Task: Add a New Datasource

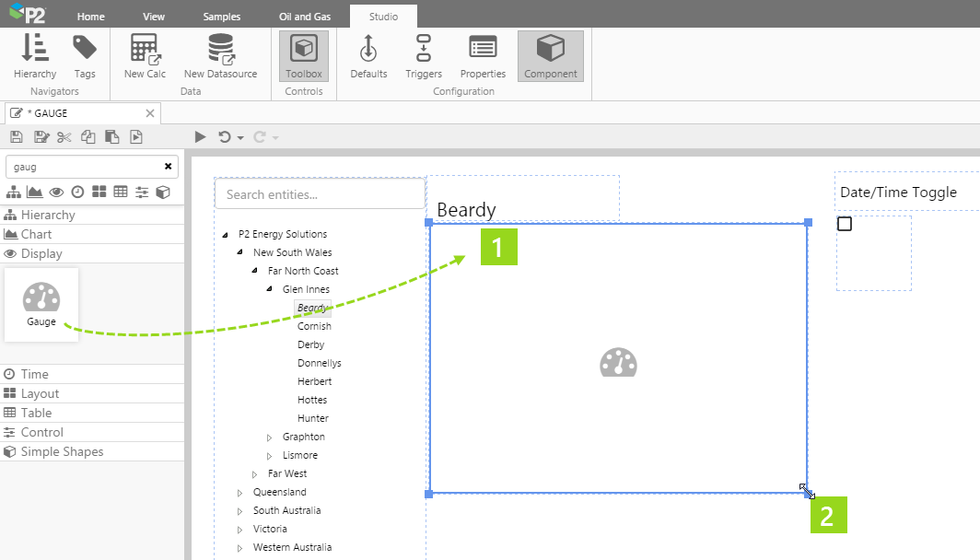Action: [220, 55]
